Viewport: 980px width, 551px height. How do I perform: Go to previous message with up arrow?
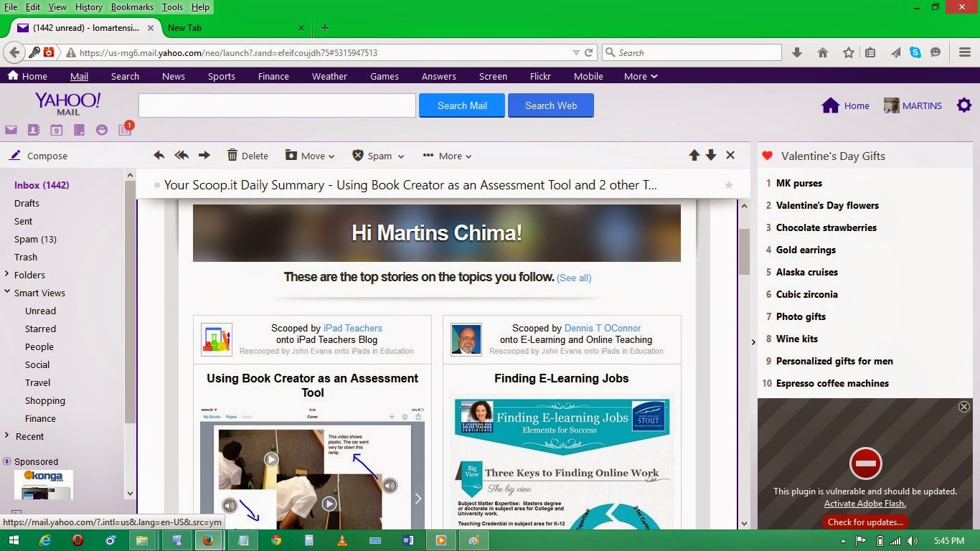pyautogui.click(x=694, y=155)
